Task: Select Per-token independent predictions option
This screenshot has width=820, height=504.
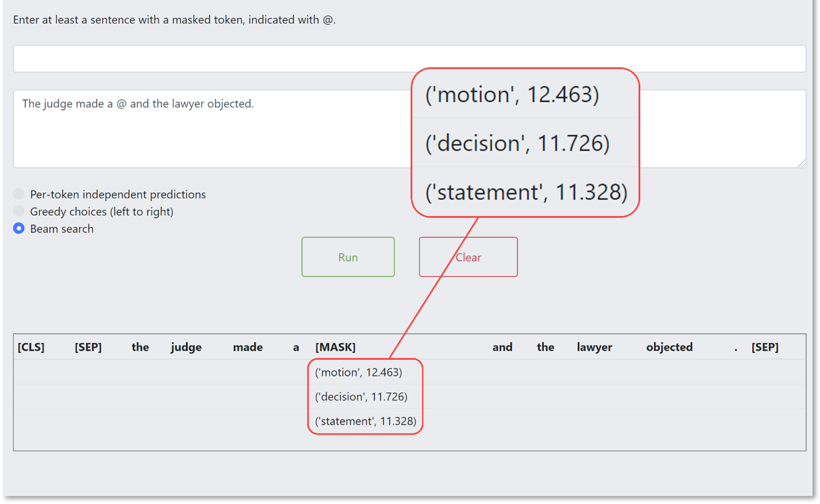Action: coord(19,194)
